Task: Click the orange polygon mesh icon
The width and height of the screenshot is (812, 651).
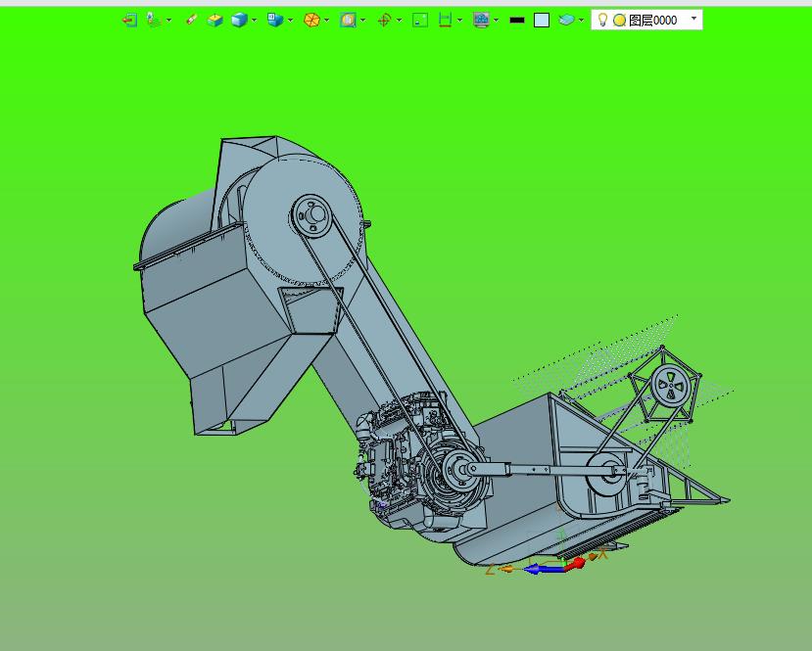Action: [x=311, y=21]
